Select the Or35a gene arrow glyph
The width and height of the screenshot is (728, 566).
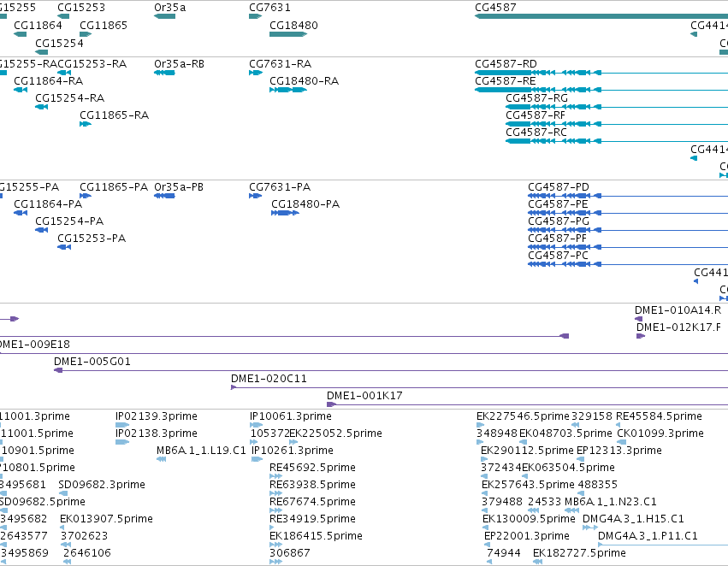tap(165, 16)
